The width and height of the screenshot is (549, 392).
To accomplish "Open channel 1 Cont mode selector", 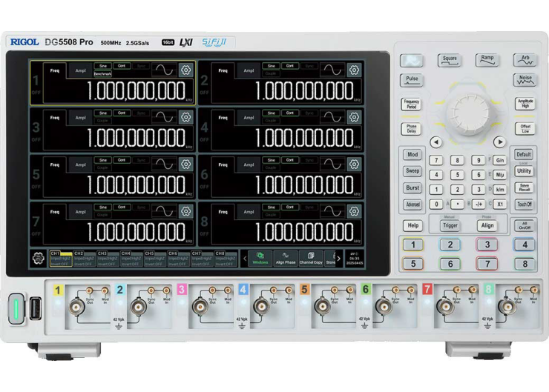I will (122, 66).
